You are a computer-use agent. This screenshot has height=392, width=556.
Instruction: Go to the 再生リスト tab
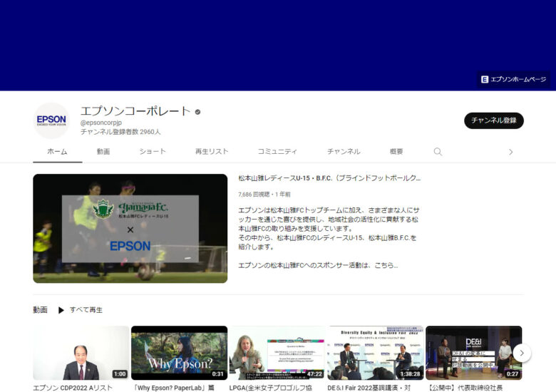tap(212, 152)
